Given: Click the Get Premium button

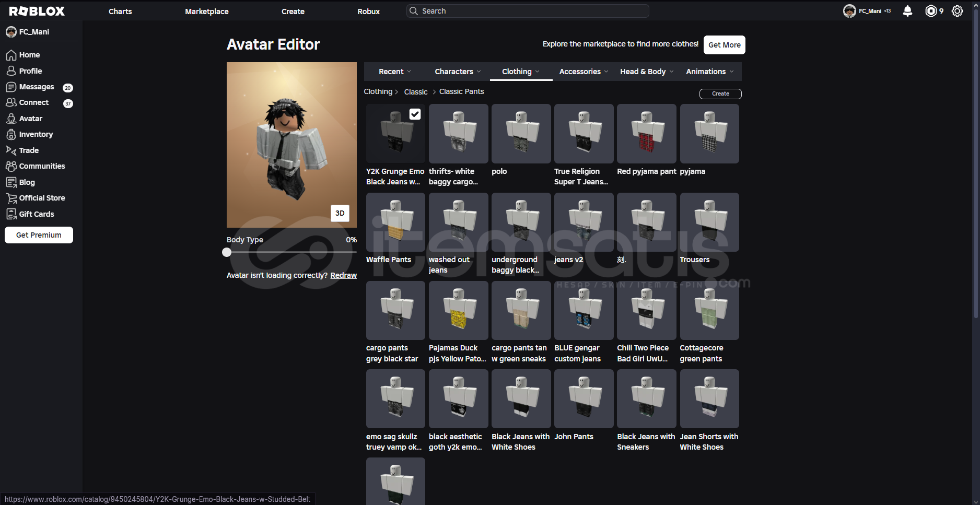Looking at the screenshot, I should point(39,235).
